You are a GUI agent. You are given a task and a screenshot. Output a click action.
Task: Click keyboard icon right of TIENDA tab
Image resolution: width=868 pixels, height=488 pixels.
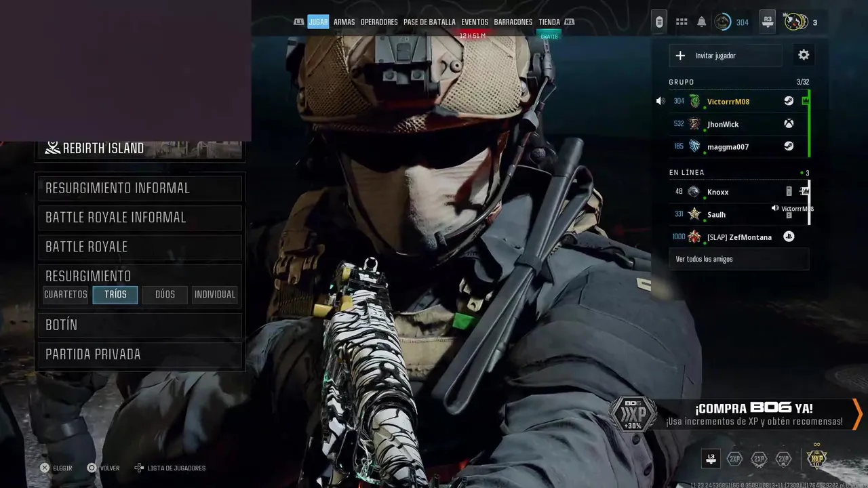point(570,22)
